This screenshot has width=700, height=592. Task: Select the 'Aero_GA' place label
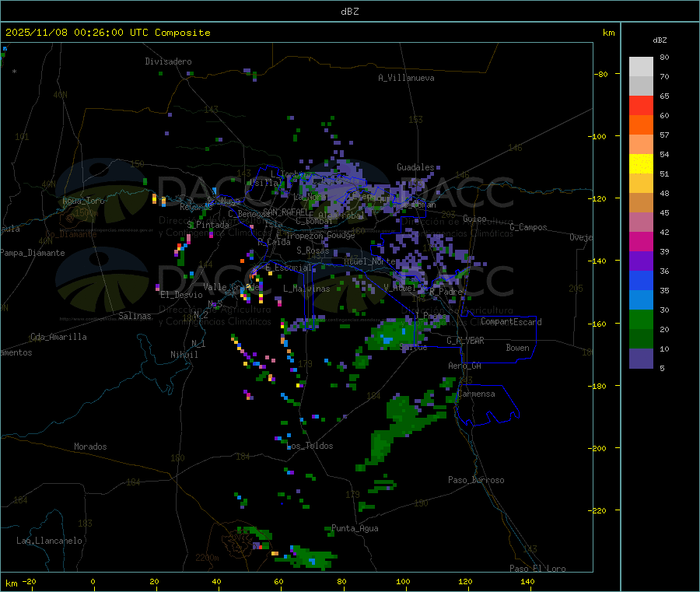pyautogui.click(x=465, y=366)
